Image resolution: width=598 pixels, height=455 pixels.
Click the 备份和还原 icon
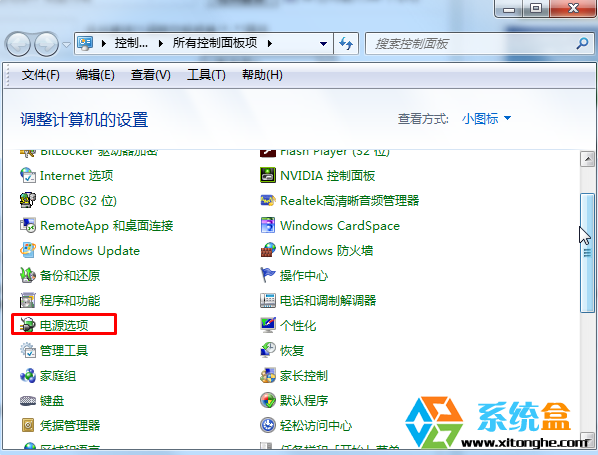coord(27,275)
